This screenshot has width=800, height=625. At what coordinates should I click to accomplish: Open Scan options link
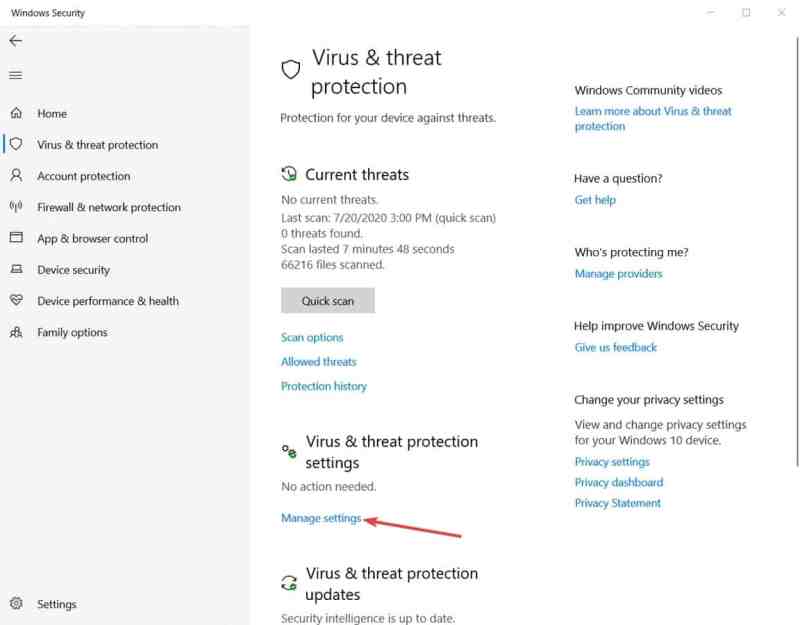pyautogui.click(x=312, y=337)
